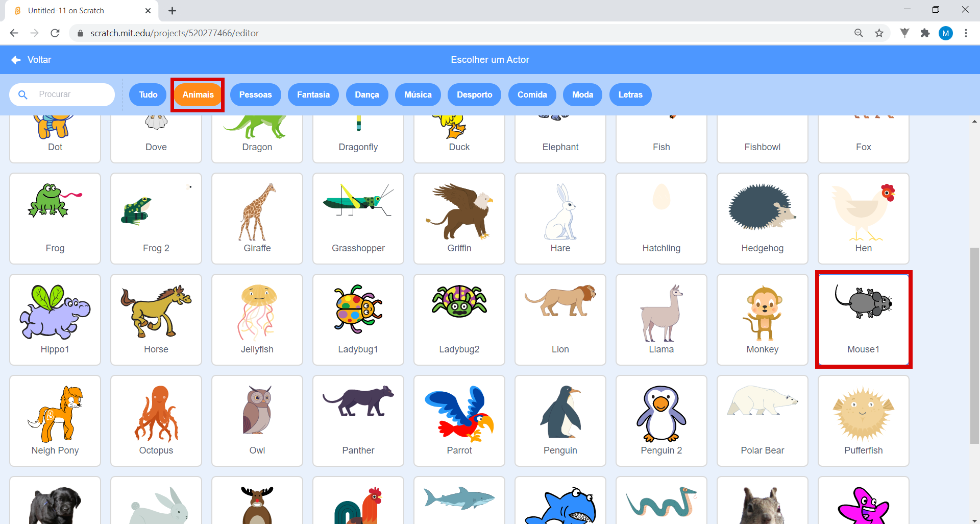
Task: Show all sprites with Tudo
Action: click(x=148, y=94)
